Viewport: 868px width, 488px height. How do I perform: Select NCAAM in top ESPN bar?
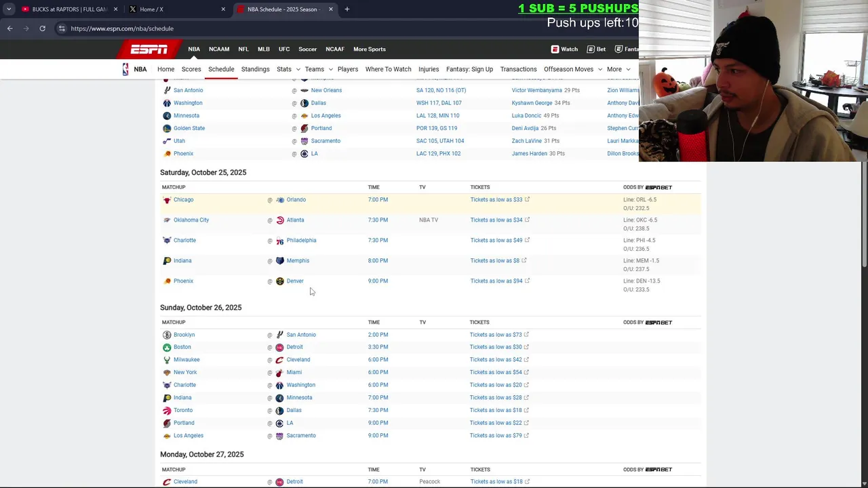(x=219, y=49)
